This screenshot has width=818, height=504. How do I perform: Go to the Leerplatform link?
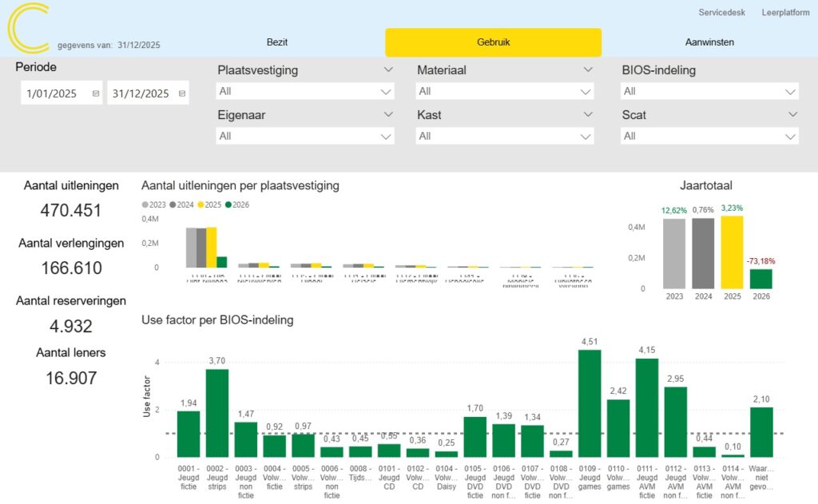[x=785, y=13]
